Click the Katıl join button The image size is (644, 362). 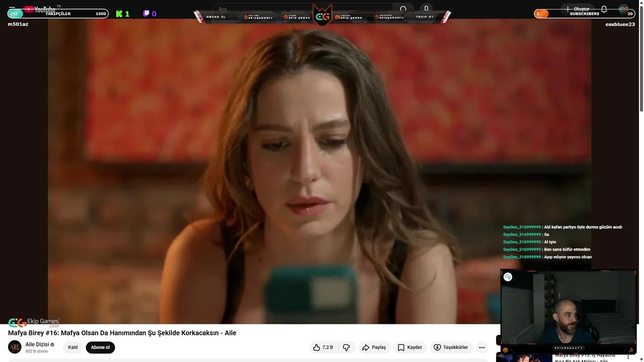[73, 347]
